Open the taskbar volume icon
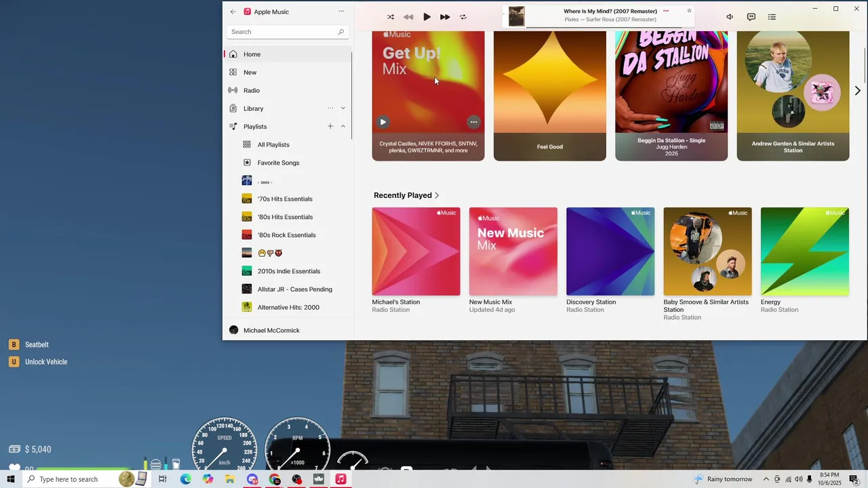Viewport: 868px width, 488px height. (799, 479)
